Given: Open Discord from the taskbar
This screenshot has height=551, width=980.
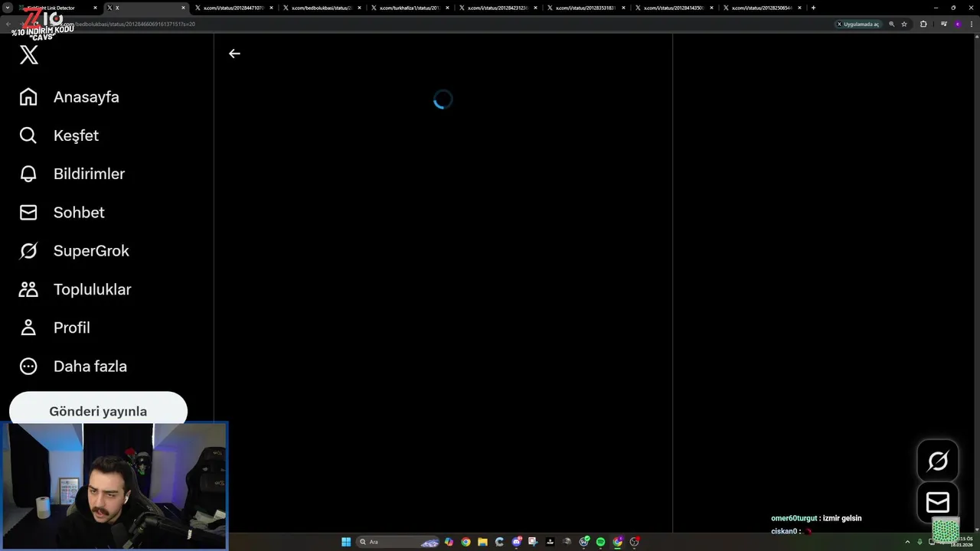Looking at the screenshot, I should [x=517, y=542].
